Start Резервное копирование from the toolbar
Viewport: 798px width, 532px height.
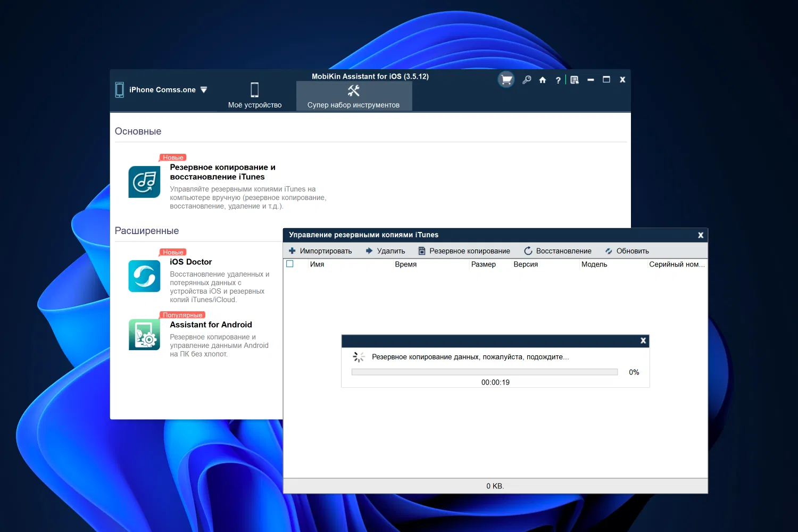coord(464,251)
